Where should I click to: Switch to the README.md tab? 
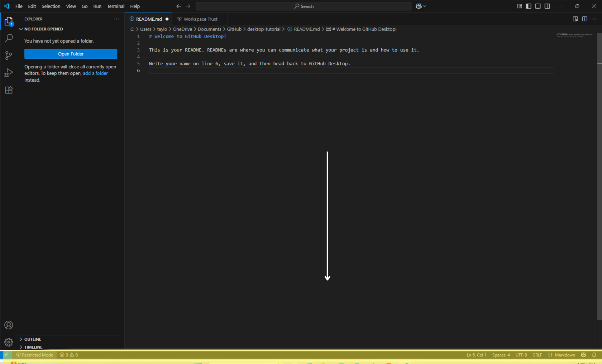click(x=149, y=19)
